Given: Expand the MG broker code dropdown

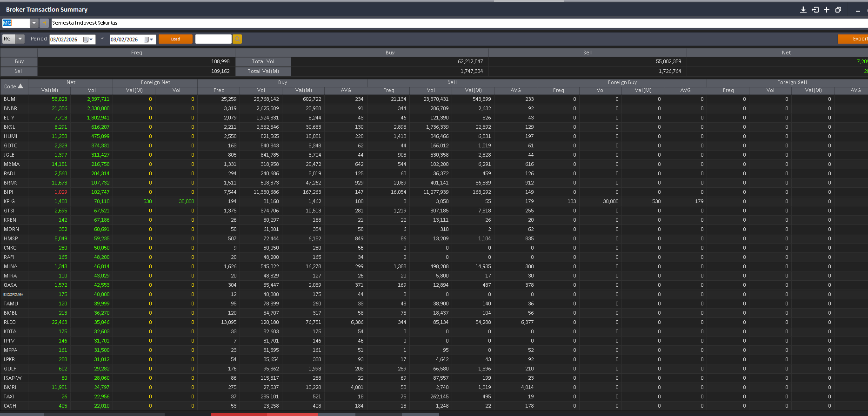Looking at the screenshot, I should (34, 23).
